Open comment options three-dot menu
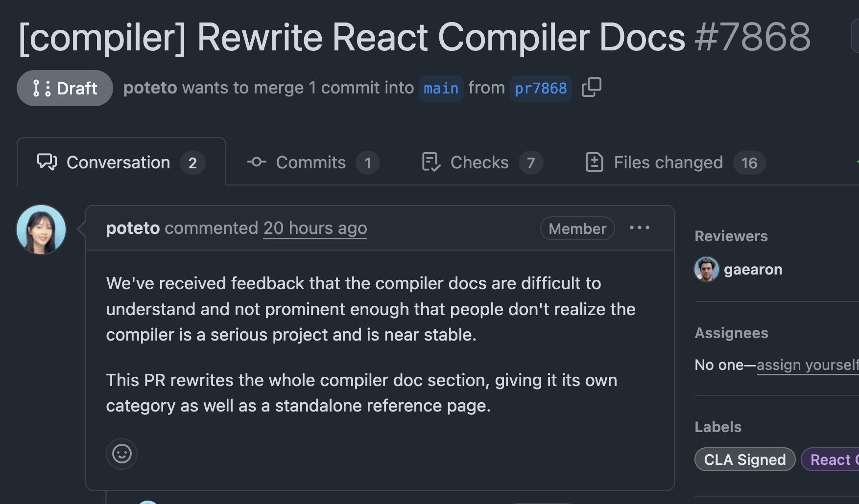The height and width of the screenshot is (504, 859). tap(639, 228)
